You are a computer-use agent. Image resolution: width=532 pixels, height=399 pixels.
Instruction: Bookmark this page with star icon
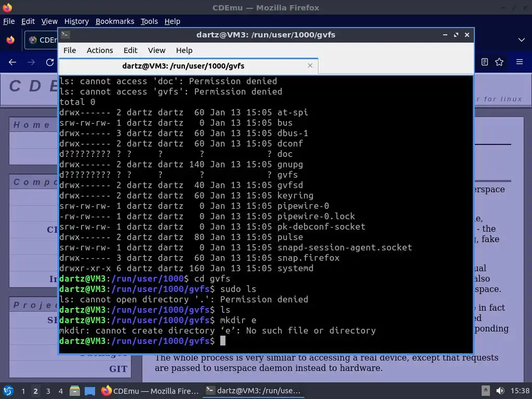pos(499,62)
